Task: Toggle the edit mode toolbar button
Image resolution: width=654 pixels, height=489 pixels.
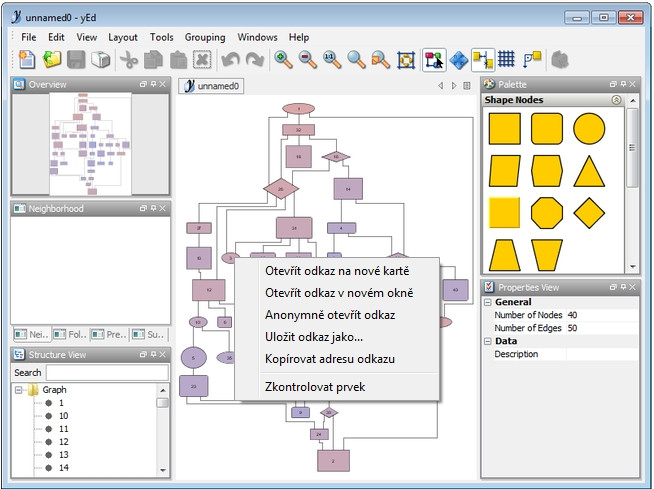Action: pos(434,60)
